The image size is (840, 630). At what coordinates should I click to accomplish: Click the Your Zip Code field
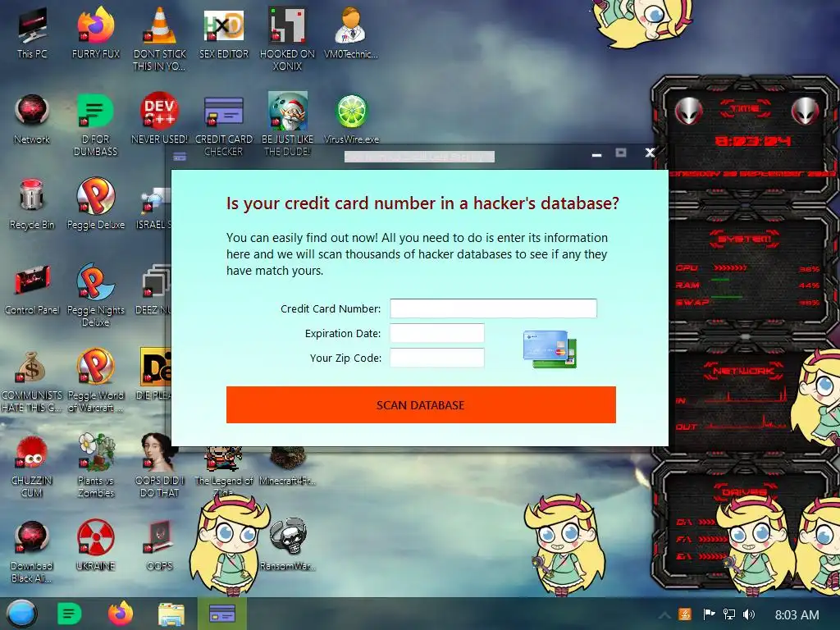click(437, 358)
